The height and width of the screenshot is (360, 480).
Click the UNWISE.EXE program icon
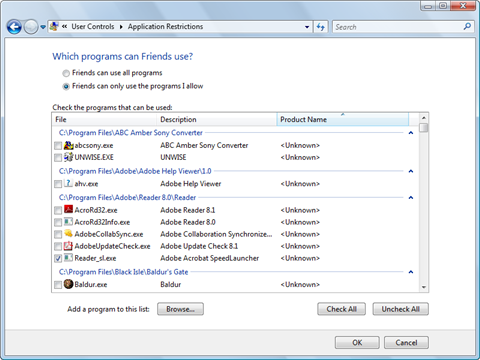coord(68,157)
